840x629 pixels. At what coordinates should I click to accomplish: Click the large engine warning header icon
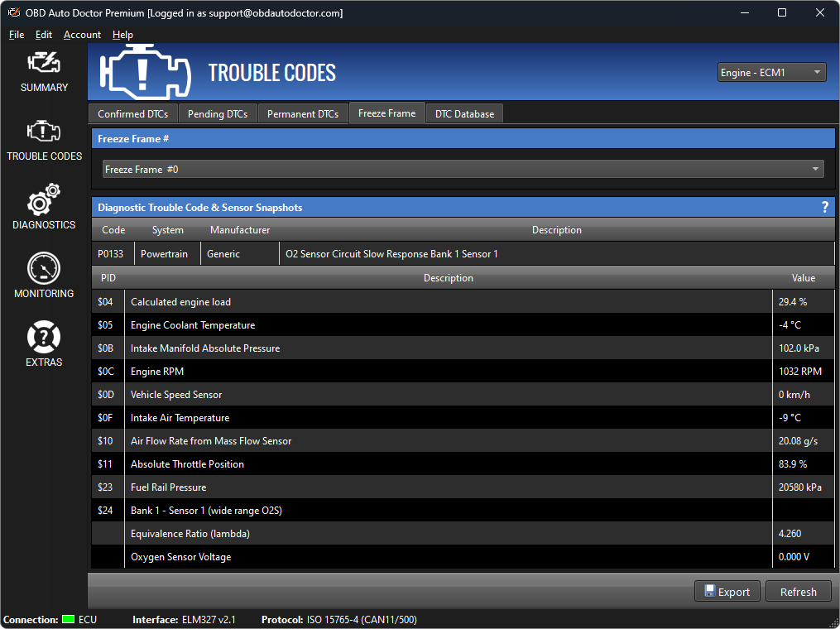pos(145,72)
